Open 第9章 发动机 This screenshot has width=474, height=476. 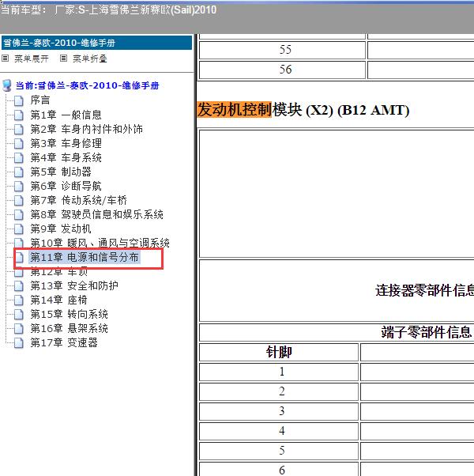[x=61, y=229]
